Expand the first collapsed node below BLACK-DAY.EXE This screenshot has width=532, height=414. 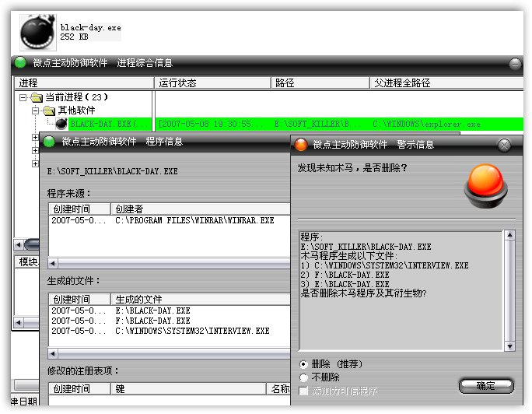tap(35, 137)
